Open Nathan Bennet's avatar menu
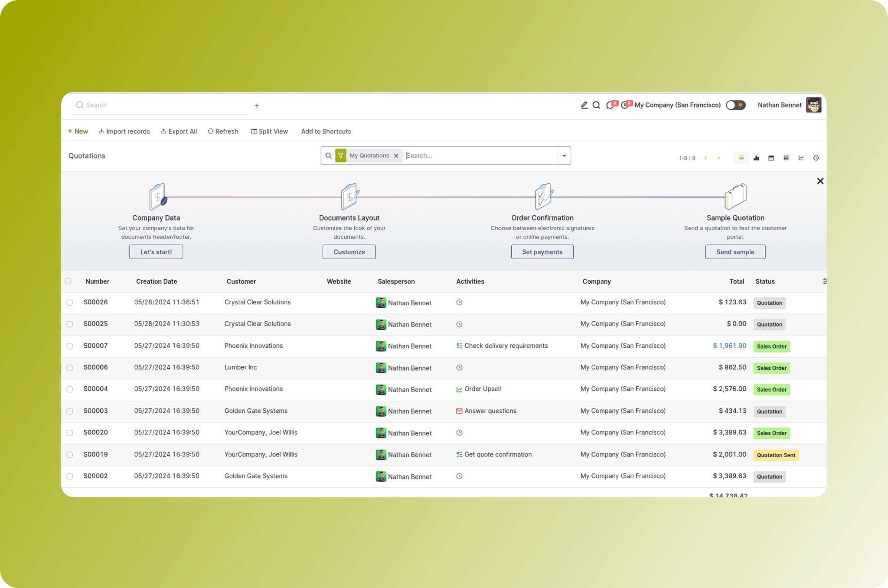The height and width of the screenshot is (588, 888). coord(813,105)
